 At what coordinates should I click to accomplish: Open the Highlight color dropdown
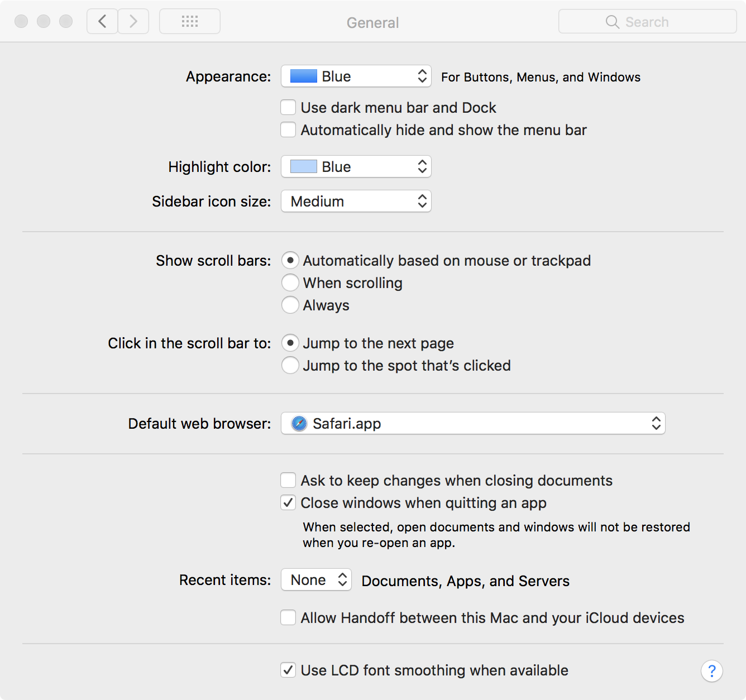click(356, 166)
